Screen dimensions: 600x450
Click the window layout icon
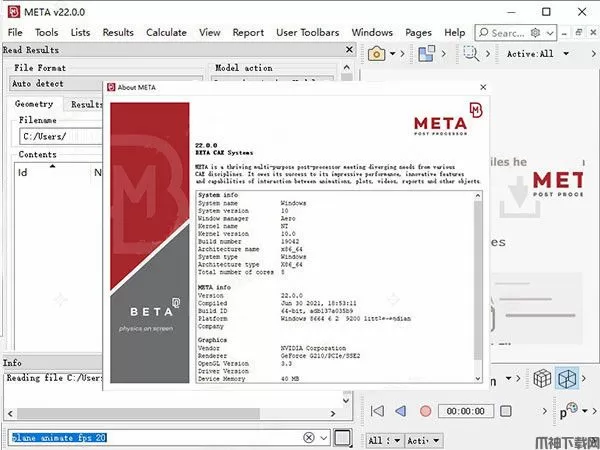click(x=427, y=53)
